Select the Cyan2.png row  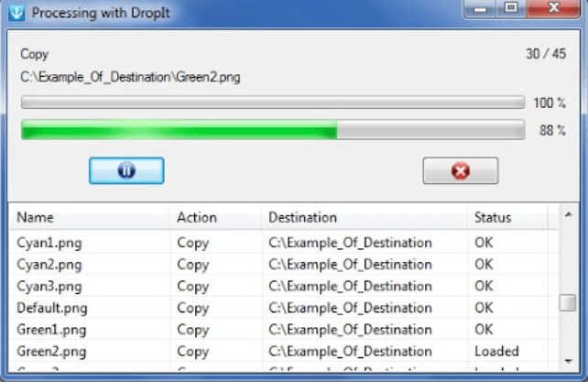coord(284,265)
